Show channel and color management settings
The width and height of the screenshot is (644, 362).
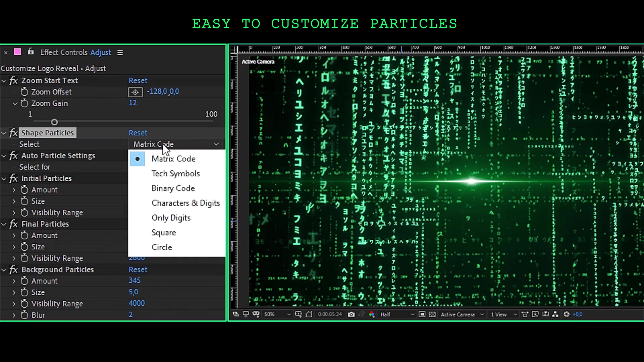pyautogui.click(x=372, y=314)
